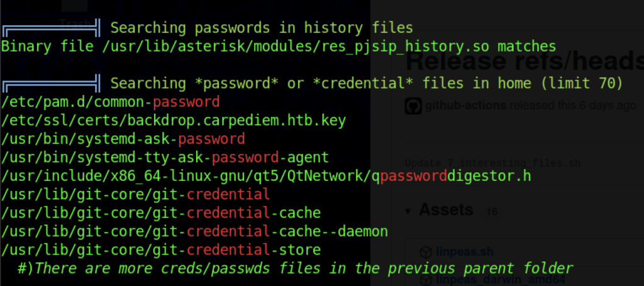Image resolution: width=644 pixels, height=286 pixels.
Task: Click the 'Searching passwords in history files' header
Action: tap(262, 28)
